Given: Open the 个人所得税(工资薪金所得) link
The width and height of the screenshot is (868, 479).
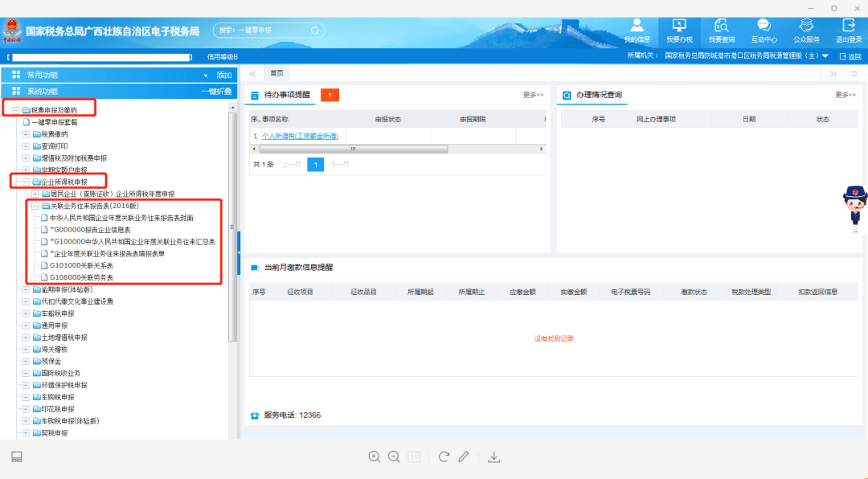Looking at the screenshot, I should (300, 136).
